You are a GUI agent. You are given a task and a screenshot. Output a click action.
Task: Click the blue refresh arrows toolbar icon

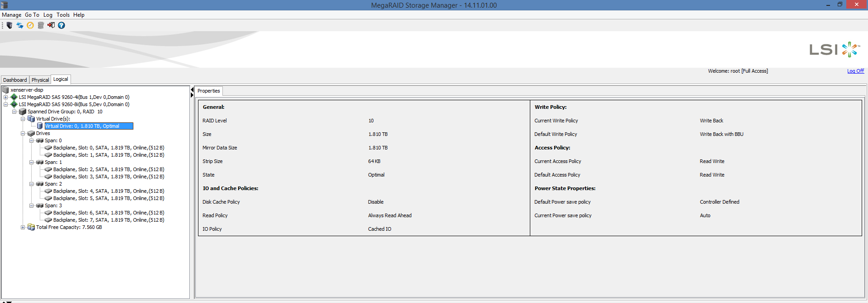(20, 25)
